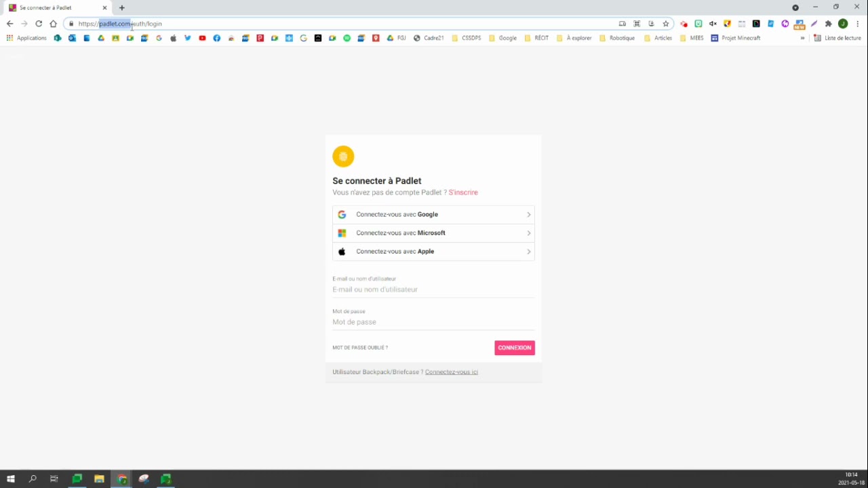The width and height of the screenshot is (868, 488).
Task: Open the Liste de lecture reading list
Action: point(837,38)
